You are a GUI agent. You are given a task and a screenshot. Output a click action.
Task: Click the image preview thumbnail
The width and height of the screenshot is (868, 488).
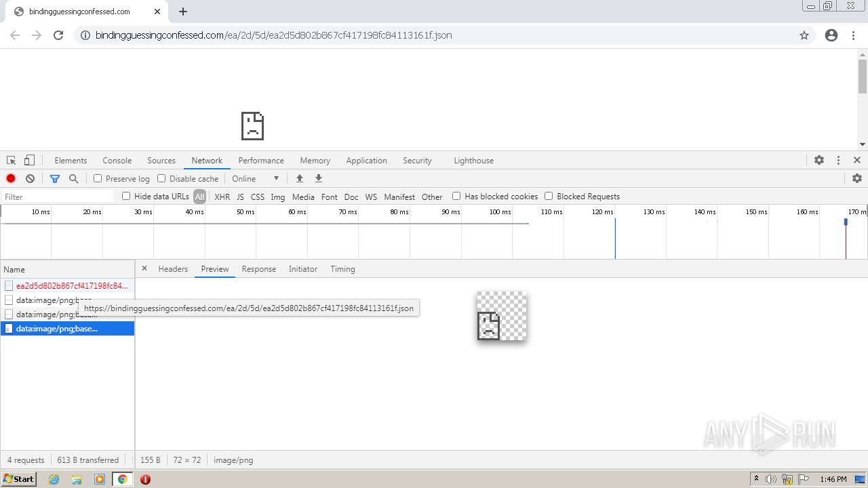click(x=502, y=316)
